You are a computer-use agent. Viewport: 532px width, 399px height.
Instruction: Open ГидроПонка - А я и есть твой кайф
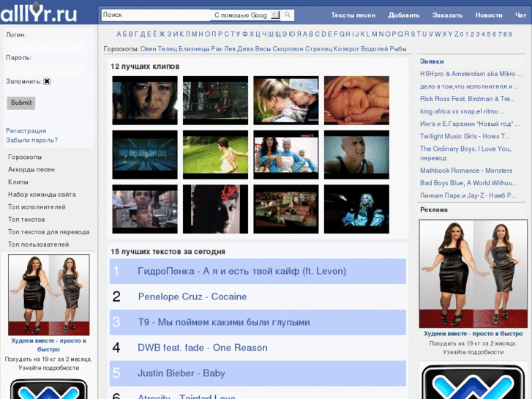(241, 272)
